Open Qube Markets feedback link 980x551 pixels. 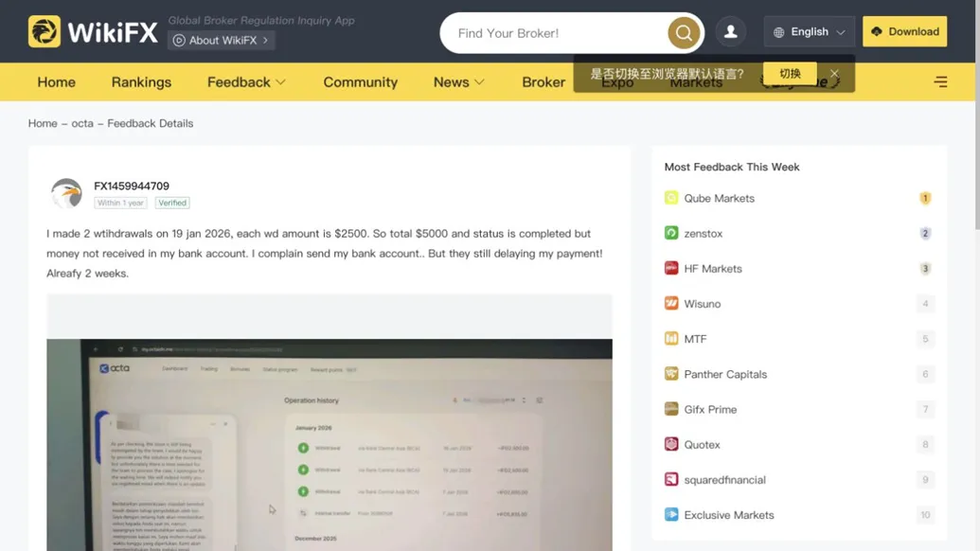720,198
